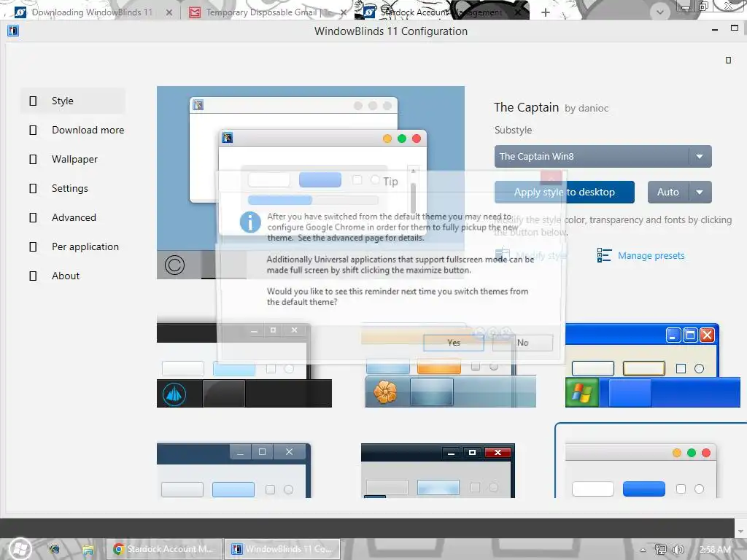Screen dimensions: 747x560
Task: Open the Per application section
Action: click(73, 246)
